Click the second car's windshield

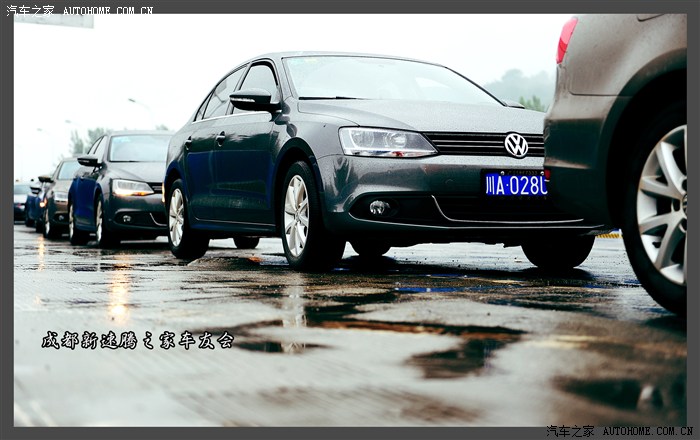[x=138, y=149]
